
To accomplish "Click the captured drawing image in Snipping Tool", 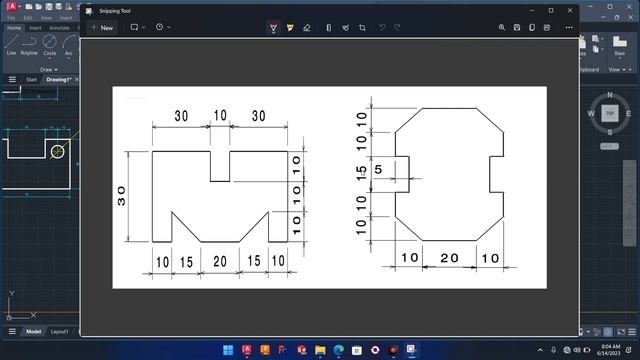I will (x=329, y=187).
